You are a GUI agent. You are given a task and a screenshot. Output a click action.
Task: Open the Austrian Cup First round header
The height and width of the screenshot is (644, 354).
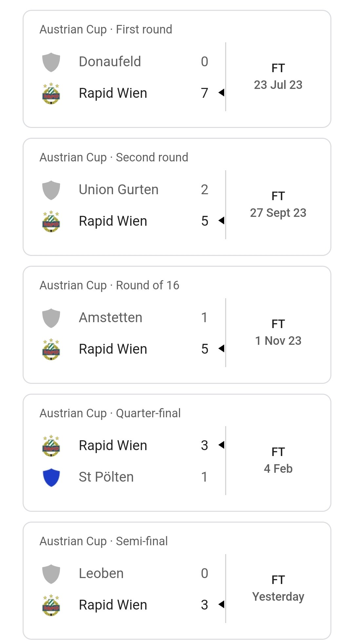106,30
